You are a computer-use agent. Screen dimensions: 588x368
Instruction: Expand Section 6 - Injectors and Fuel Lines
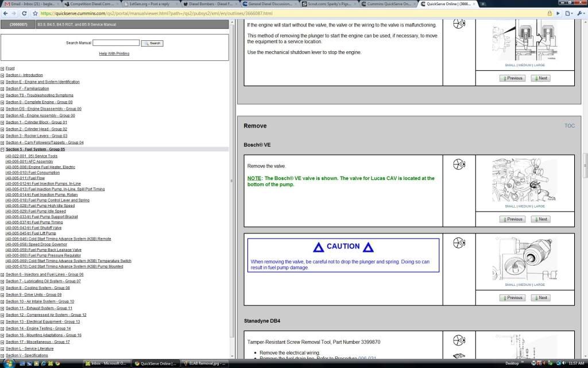point(3,275)
